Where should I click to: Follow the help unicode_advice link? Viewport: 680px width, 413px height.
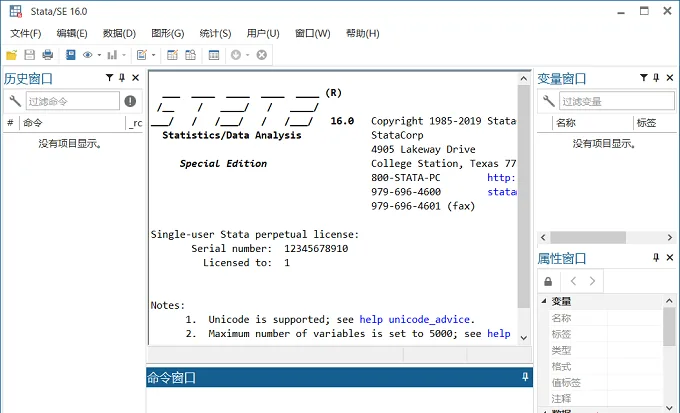[x=415, y=320]
